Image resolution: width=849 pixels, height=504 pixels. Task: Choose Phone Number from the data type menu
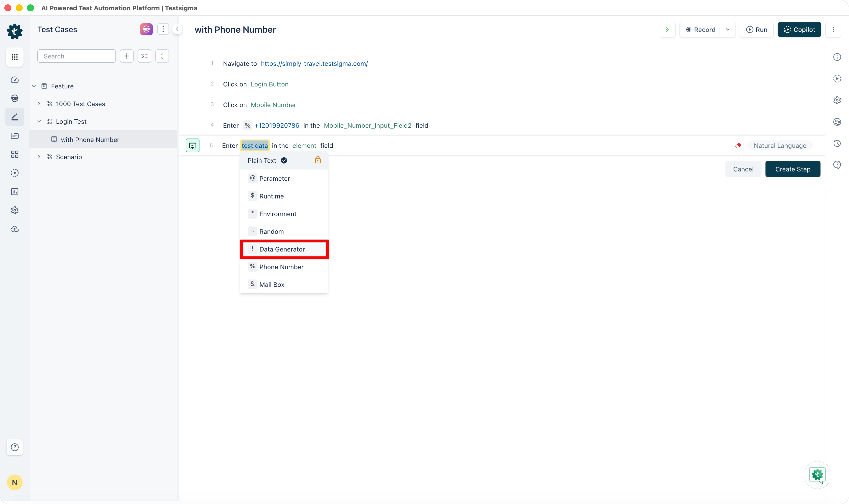284,267
